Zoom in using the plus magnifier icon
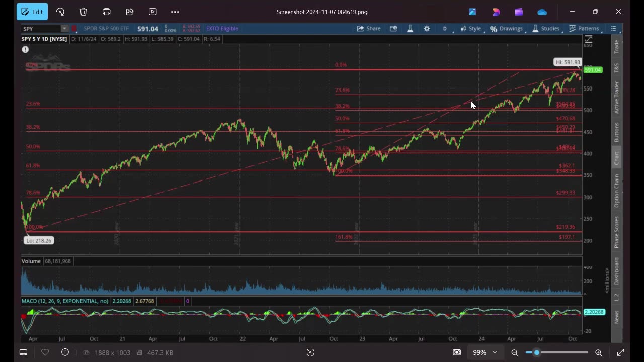The width and height of the screenshot is (644, 362). pyautogui.click(x=599, y=352)
